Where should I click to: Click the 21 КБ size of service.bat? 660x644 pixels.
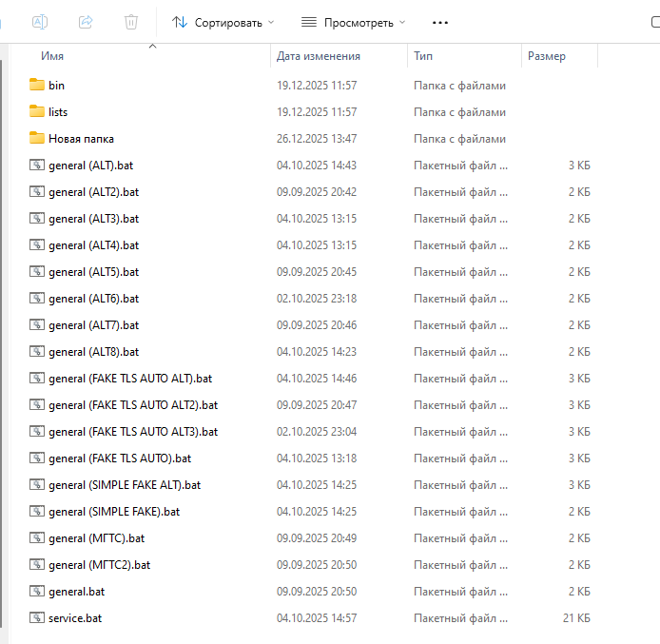576,618
